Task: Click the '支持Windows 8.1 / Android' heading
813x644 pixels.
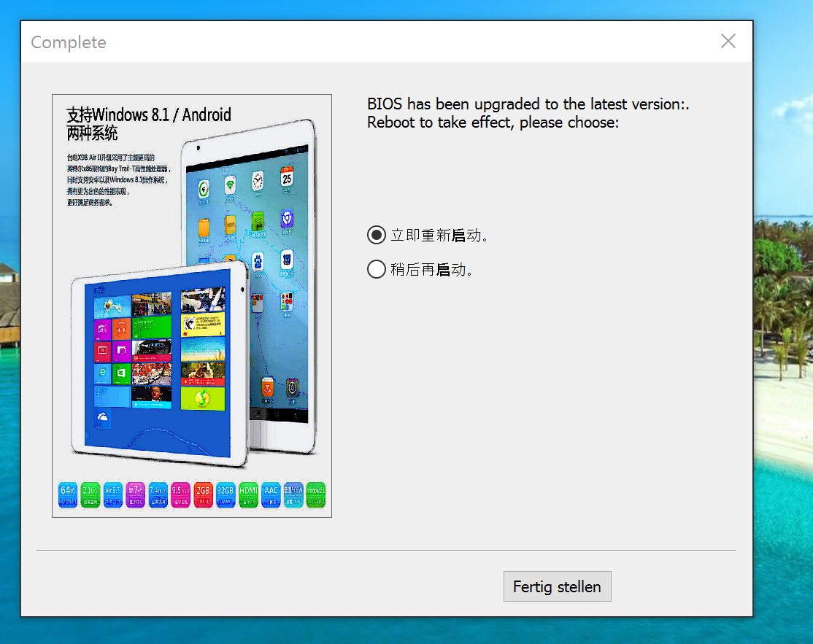Action: [x=149, y=115]
